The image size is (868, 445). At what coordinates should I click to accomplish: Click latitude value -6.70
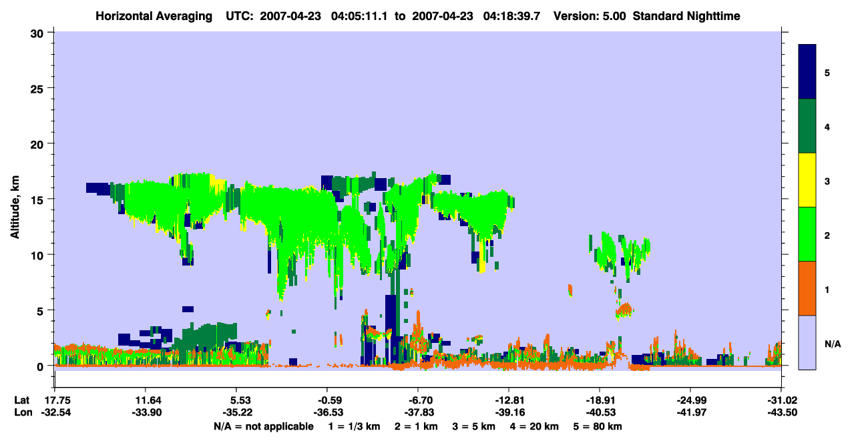pyautogui.click(x=418, y=400)
